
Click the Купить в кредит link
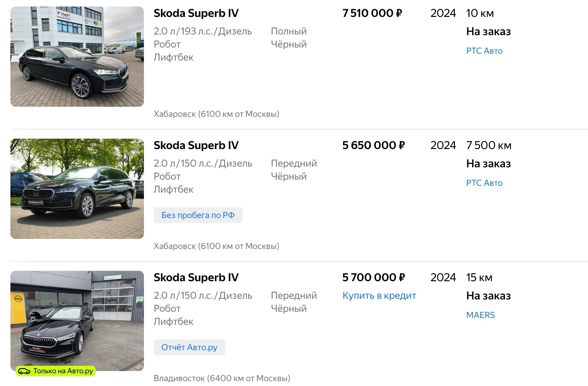click(x=379, y=296)
